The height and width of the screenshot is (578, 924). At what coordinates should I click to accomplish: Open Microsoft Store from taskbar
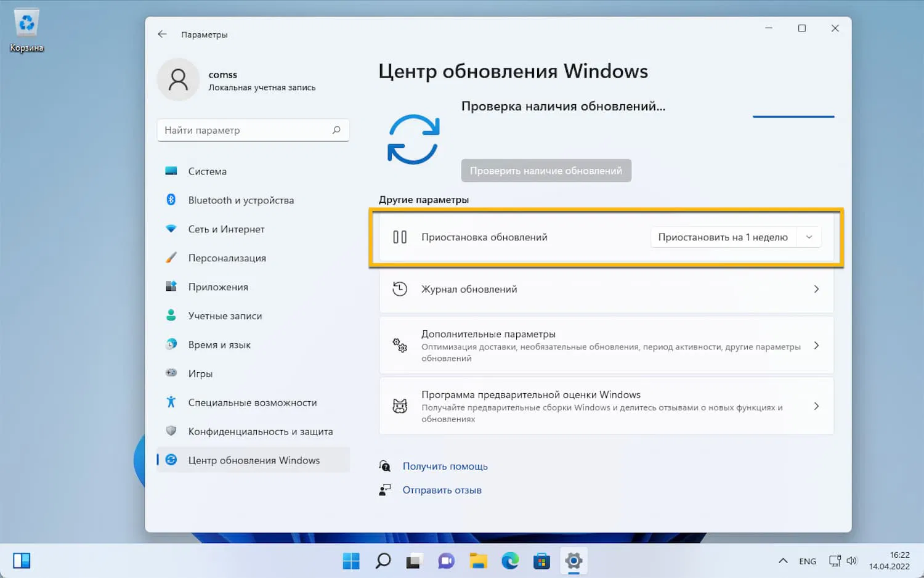[541, 561]
